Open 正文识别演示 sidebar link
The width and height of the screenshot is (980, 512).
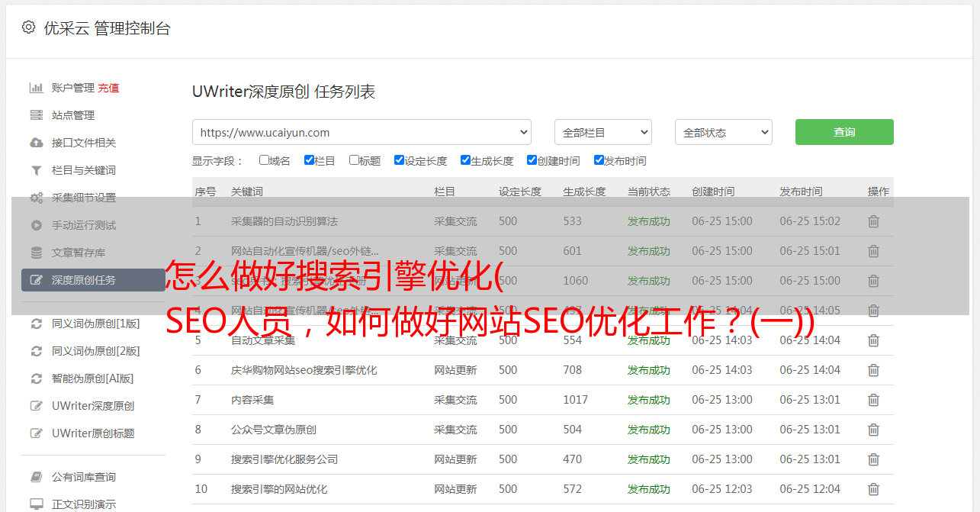click(84, 504)
